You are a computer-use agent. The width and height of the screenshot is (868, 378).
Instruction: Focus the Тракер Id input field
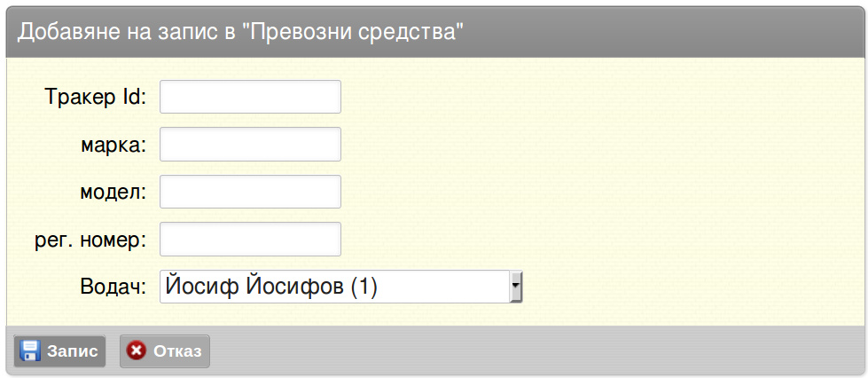250,97
